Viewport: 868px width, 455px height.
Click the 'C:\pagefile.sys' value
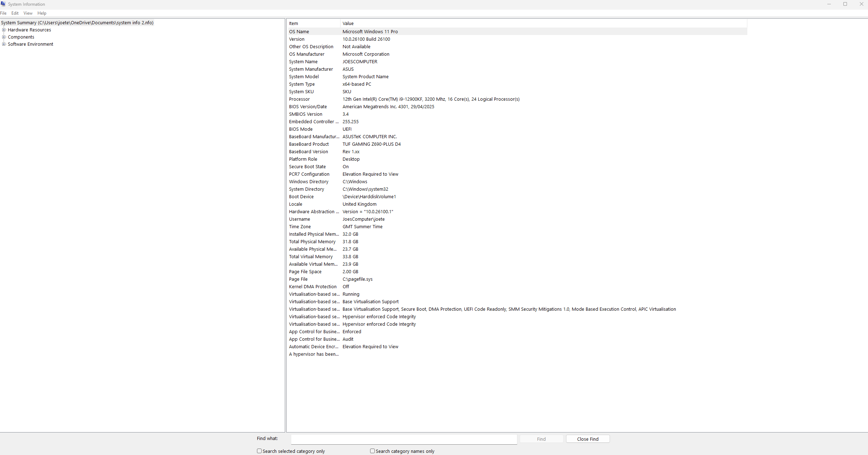click(358, 279)
